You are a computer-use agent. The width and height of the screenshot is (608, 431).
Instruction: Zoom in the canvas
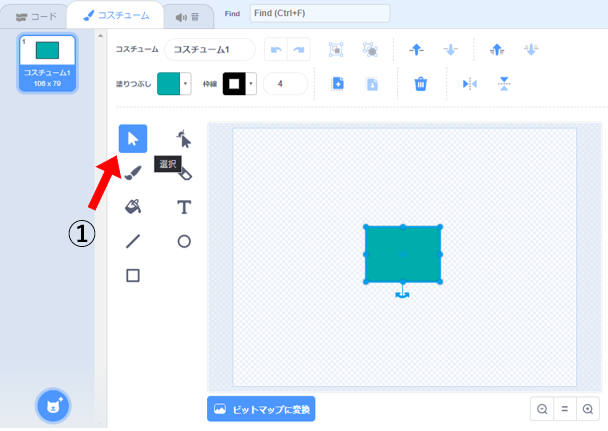click(588, 409)
